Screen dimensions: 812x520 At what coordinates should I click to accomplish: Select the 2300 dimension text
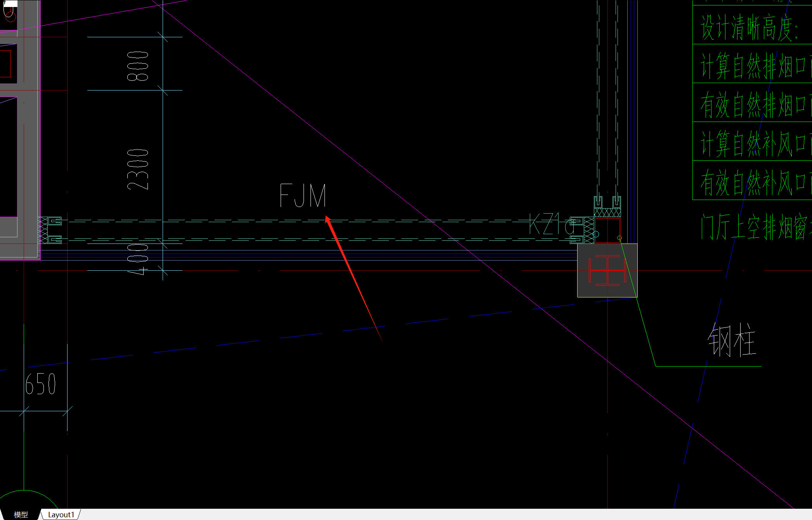tap(138, 169)
